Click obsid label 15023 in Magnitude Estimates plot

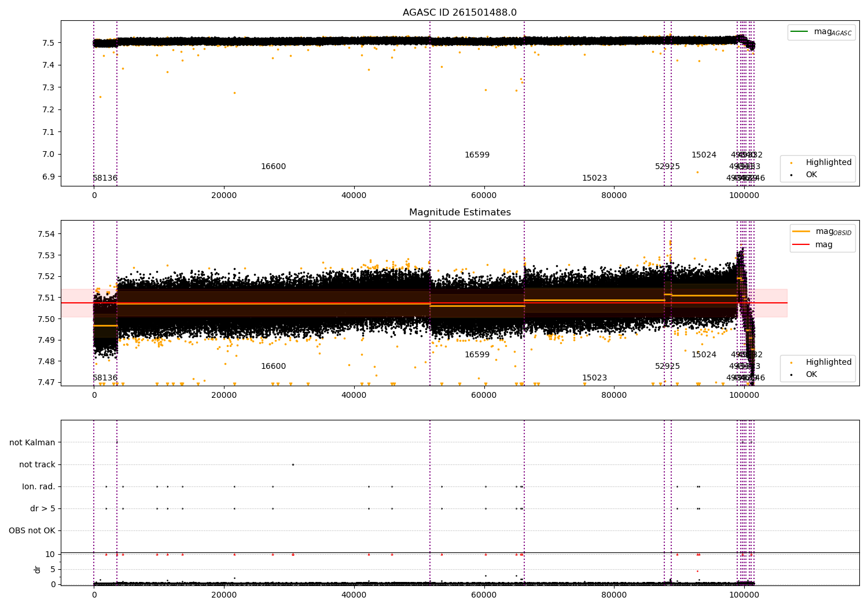pyautogui.click(x=594, y=378)
